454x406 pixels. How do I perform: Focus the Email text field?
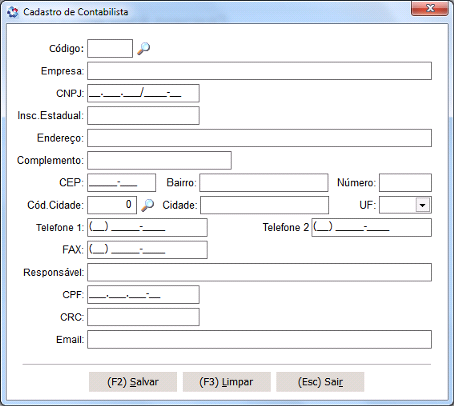(x=259, y=339)
